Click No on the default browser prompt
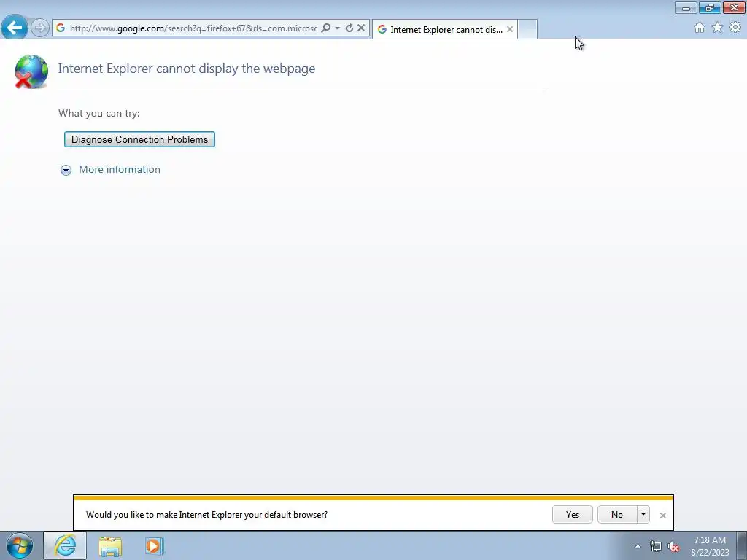747x560 pixels. pos(617,514)
